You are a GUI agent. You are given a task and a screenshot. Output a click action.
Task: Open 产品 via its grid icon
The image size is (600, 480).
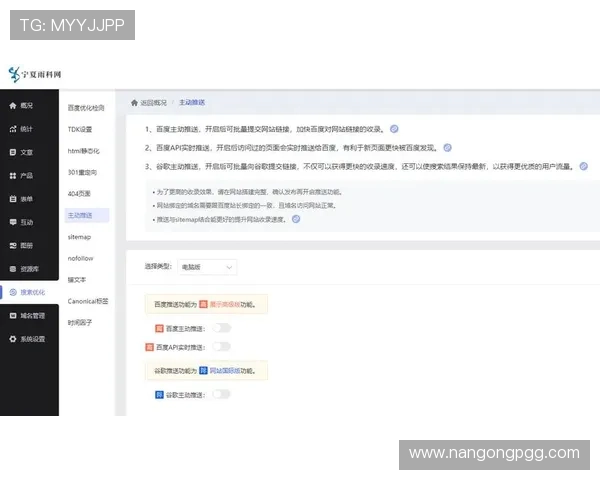pos(13,176)
